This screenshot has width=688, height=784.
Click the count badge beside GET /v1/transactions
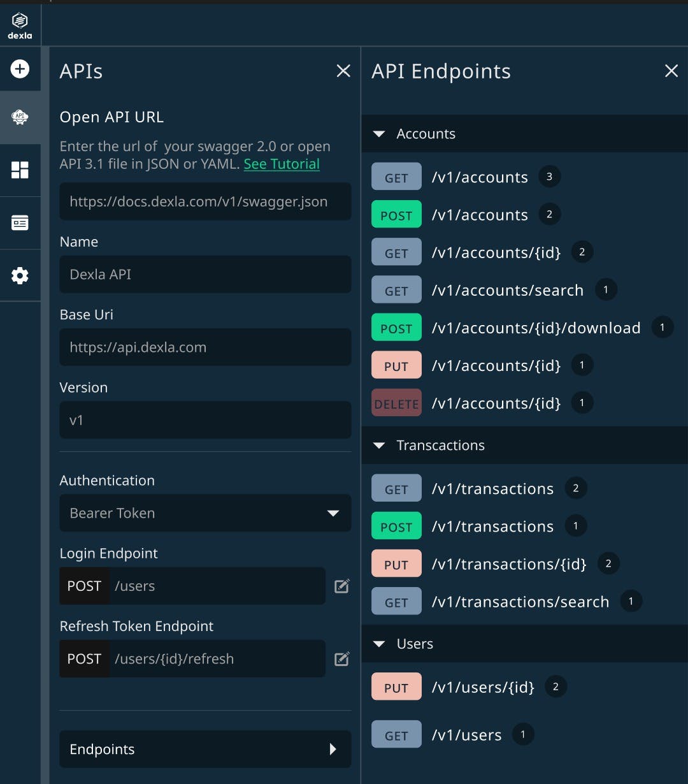[576, 488]
